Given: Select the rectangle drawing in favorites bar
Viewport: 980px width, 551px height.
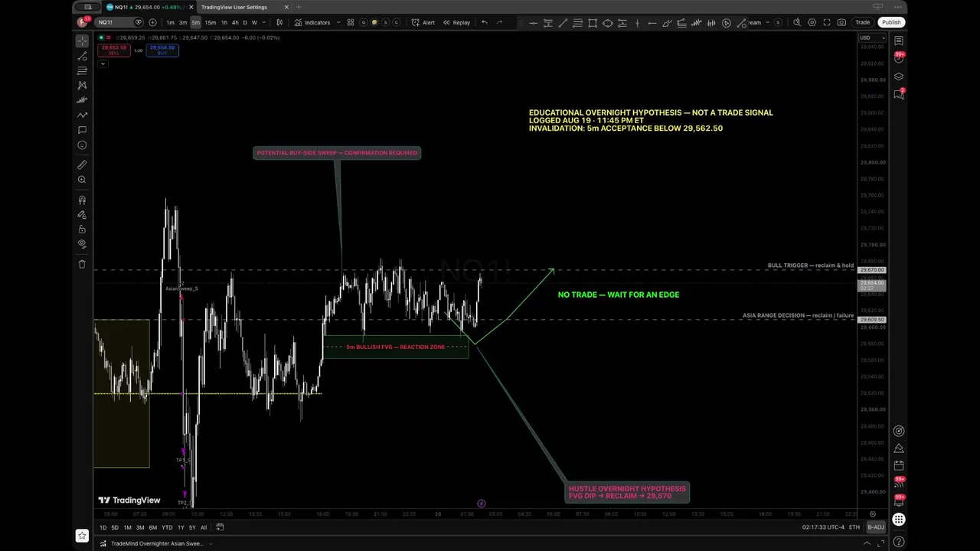Looking at the screenshot, I should pos(593,22).
